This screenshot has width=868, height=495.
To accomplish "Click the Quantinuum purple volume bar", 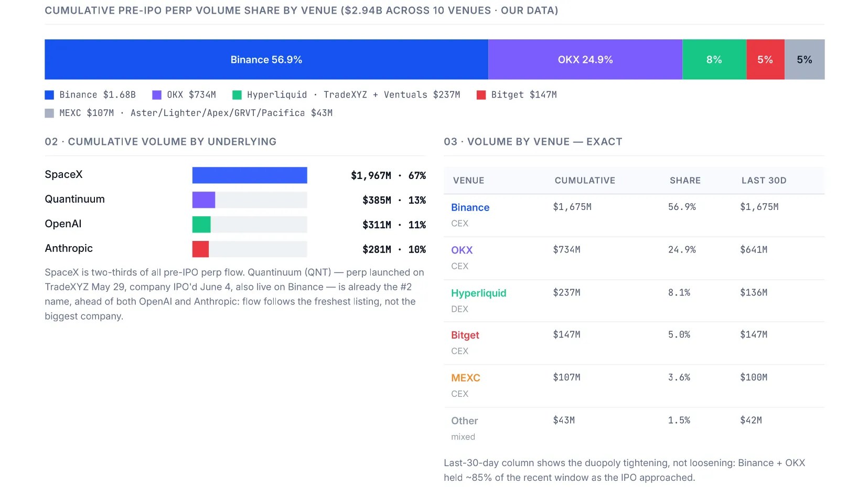I will tap(203, 200).
